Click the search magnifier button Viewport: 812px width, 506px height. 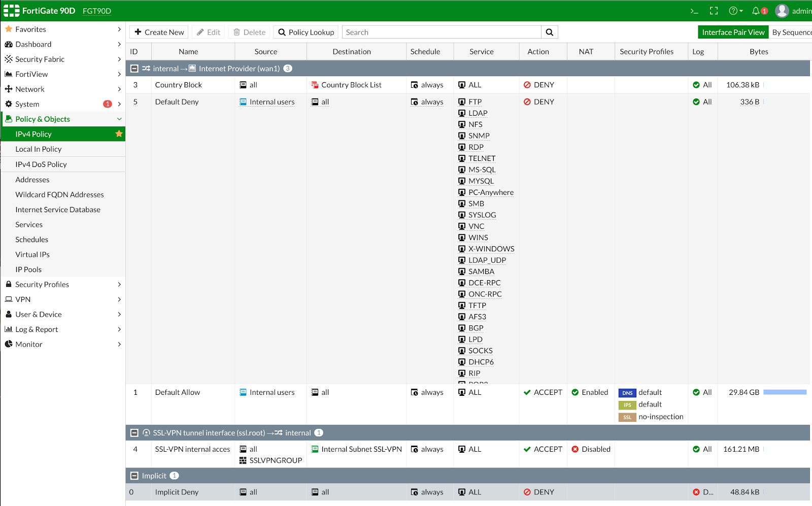pos(550,32)
